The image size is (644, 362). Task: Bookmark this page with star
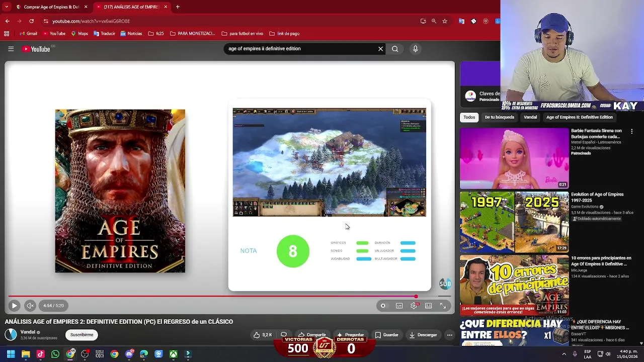(x=445, y=21)
